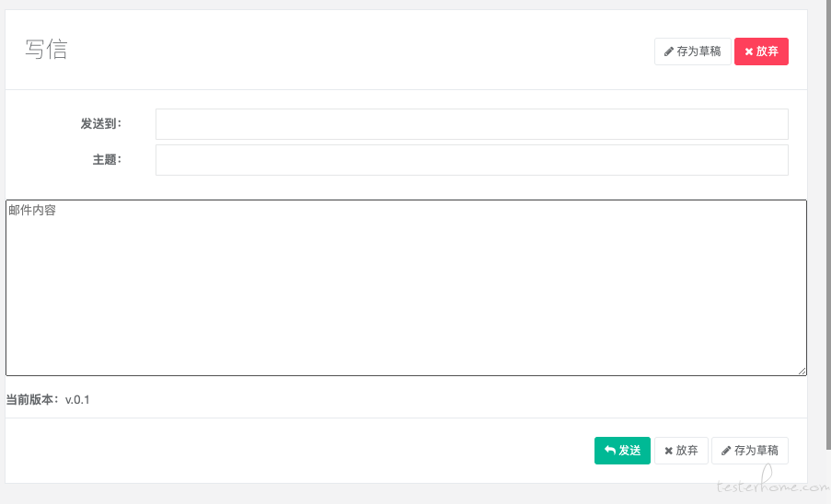
Task: Click pencil icon in top 存为草稿 button
Action: point(669,52)
